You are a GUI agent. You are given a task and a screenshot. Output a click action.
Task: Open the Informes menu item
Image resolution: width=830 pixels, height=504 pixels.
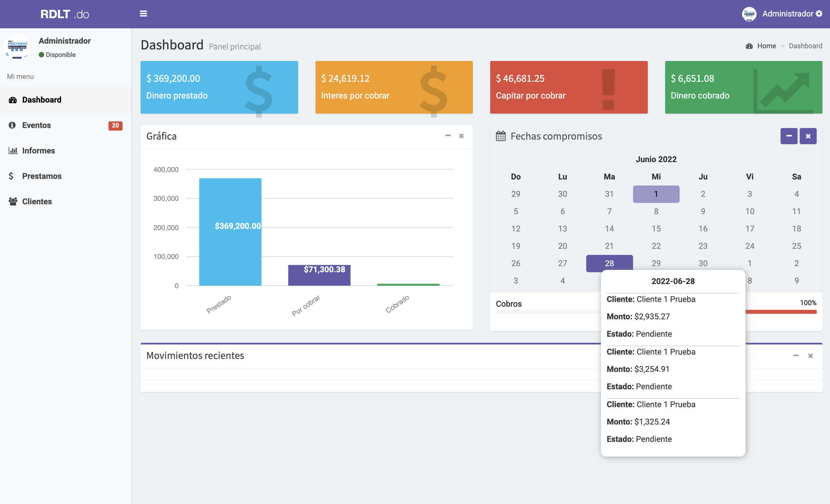coord(38,151)
